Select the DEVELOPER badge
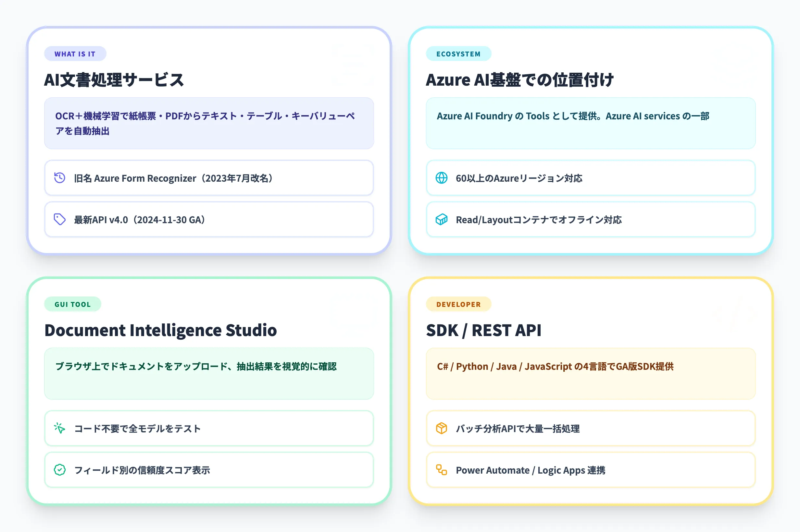 coord(458,304)
